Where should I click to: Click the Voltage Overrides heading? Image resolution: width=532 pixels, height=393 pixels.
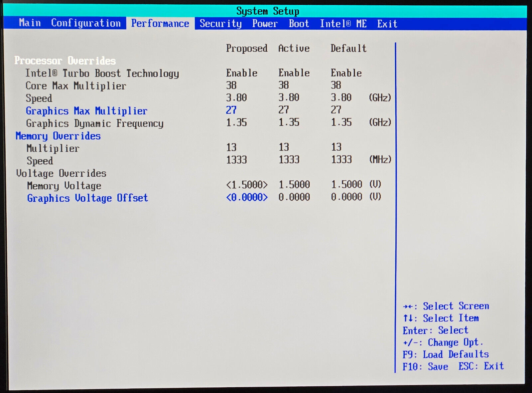click(x=61, y=173)
